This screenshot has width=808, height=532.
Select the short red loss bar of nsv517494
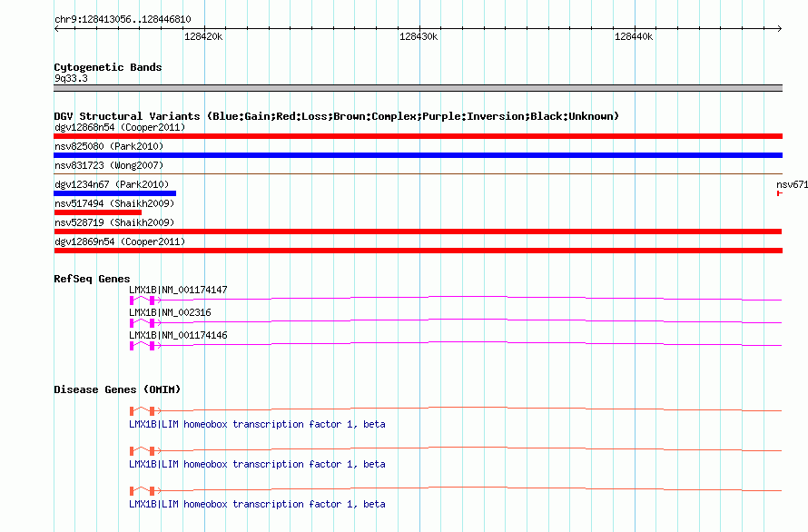click(98, 212)
